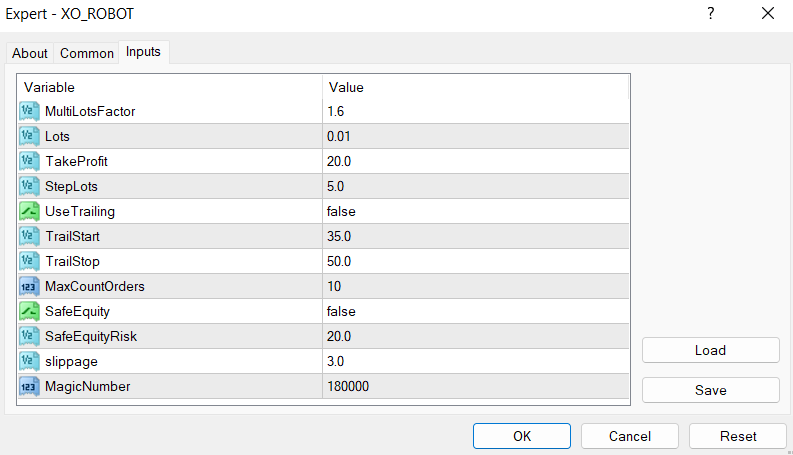The height and width of the screenshot is (455, 793).
Task: Click the SafeEquity boolean icon
Action: click(x=30, y=311)
